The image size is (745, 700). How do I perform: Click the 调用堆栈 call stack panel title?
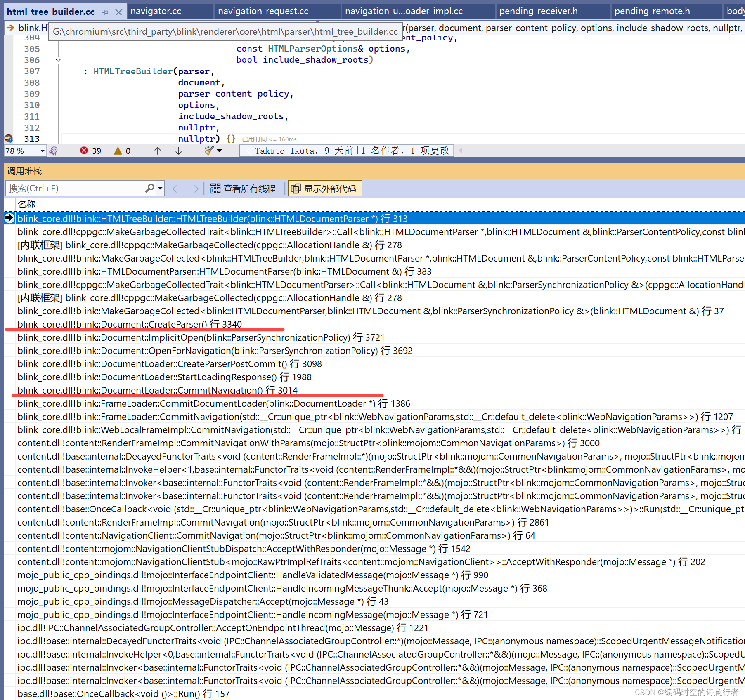click(x=24, y=171)
